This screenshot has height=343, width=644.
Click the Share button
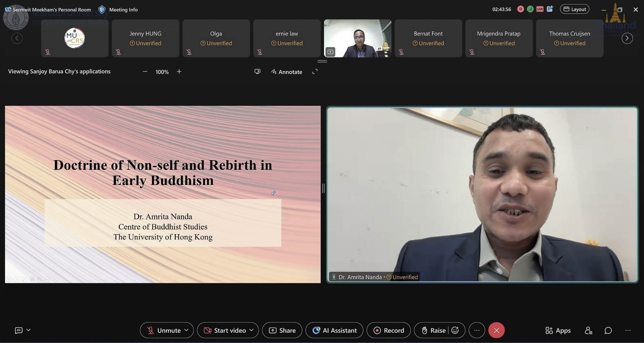click(282, 331)
